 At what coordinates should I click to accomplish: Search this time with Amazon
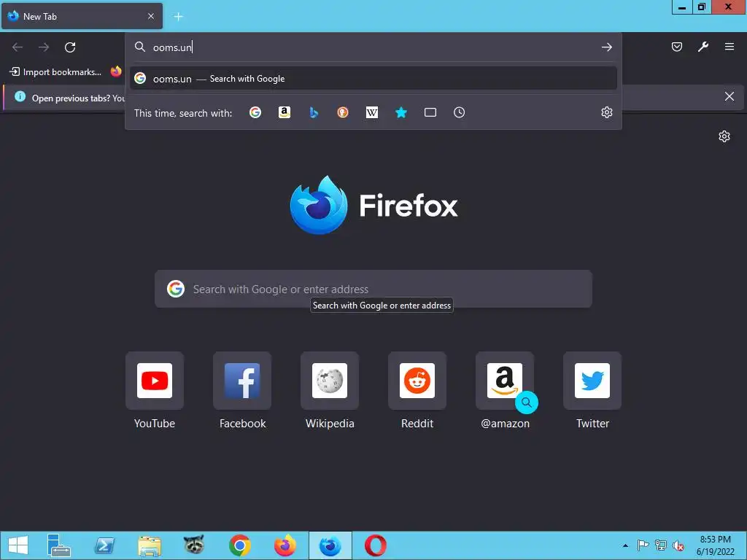(285, 112)
